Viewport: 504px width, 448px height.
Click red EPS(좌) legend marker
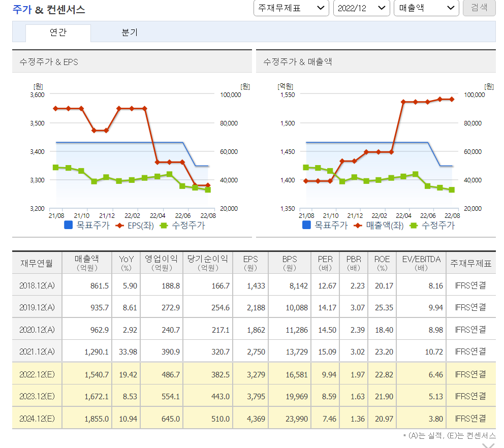119,226
